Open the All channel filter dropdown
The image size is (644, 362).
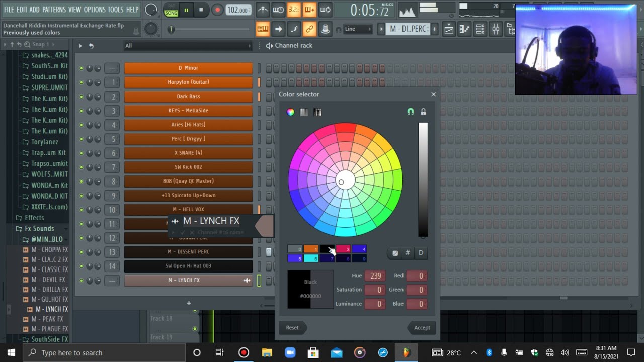pos(188,46)
